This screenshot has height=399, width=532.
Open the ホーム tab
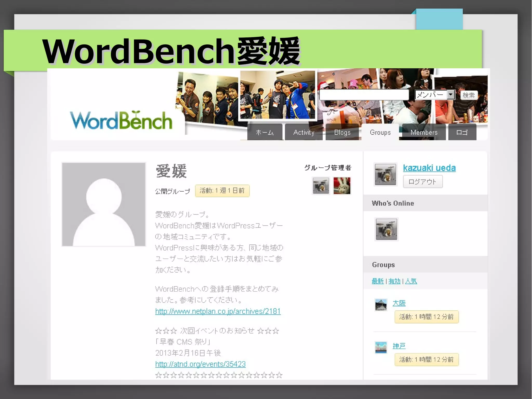coord(264,132)
